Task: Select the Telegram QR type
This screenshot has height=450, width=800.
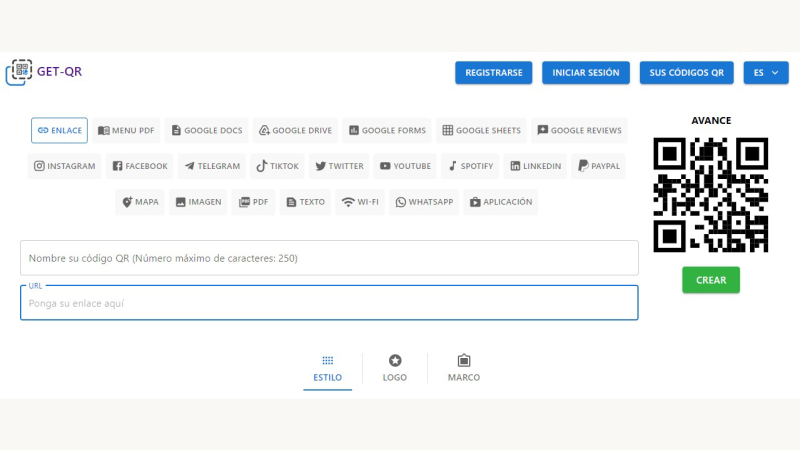Action: click(x=212, y=166)
